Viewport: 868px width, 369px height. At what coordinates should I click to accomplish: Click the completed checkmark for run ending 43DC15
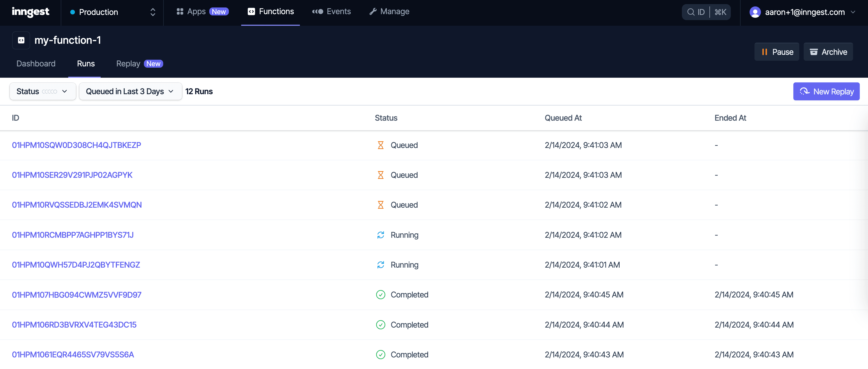point(380,325)
